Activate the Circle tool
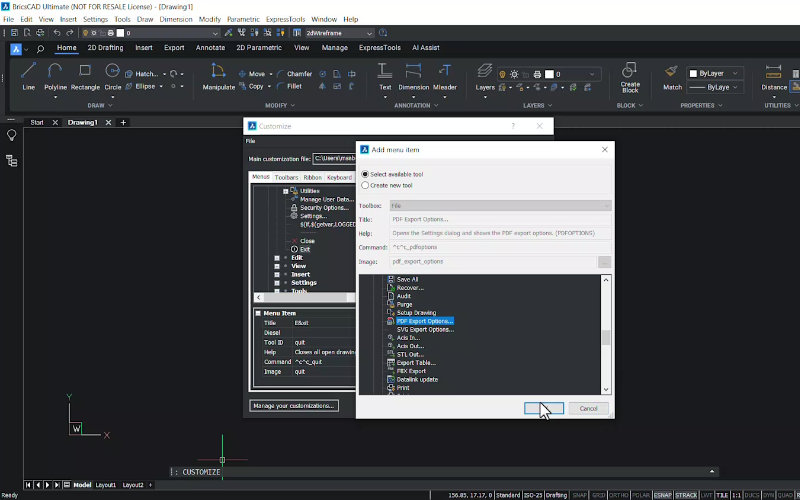 click(113, 74)
